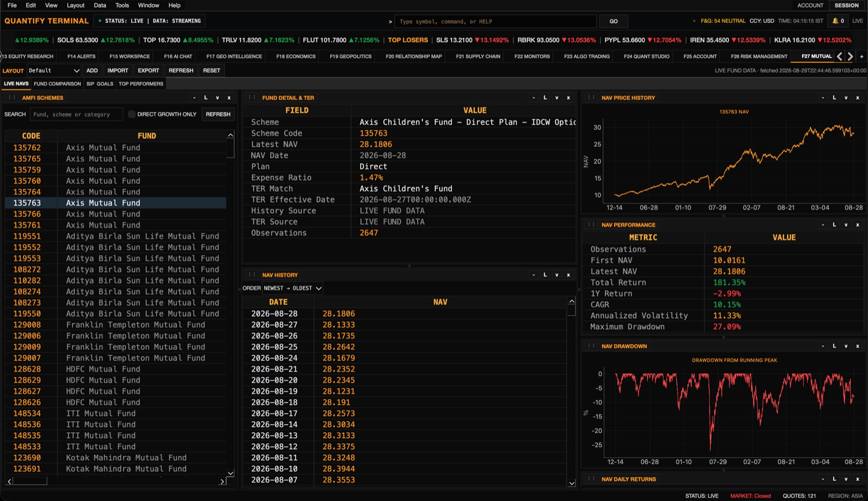This screenshot has width=868, height=501.
Task: Open the Layout menu
Action: point(75,5)
